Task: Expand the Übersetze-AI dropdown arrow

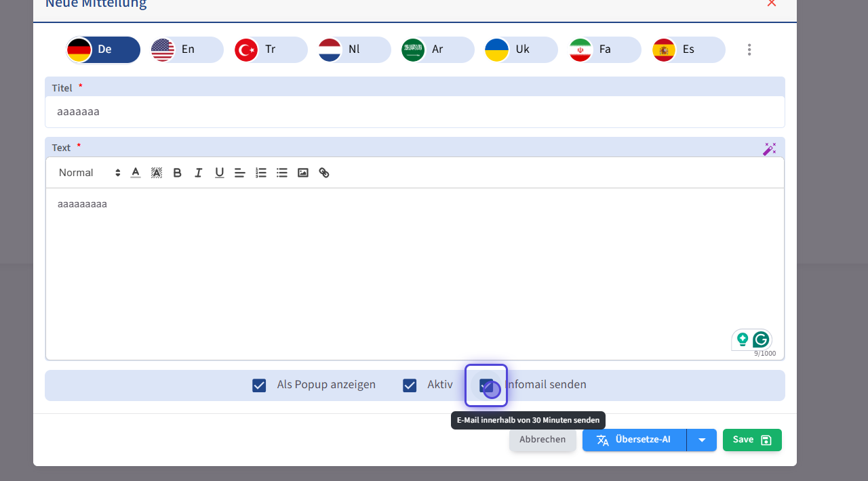Action: click(702, 440)
